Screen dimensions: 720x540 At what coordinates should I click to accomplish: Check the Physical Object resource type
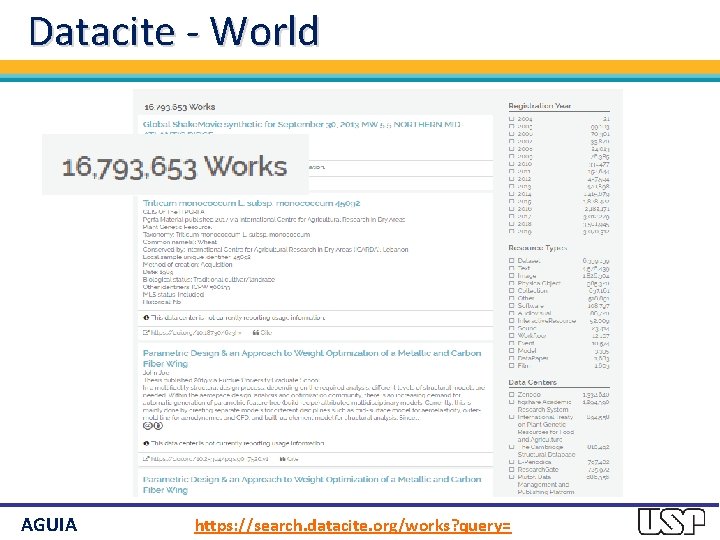click(512, 283)
